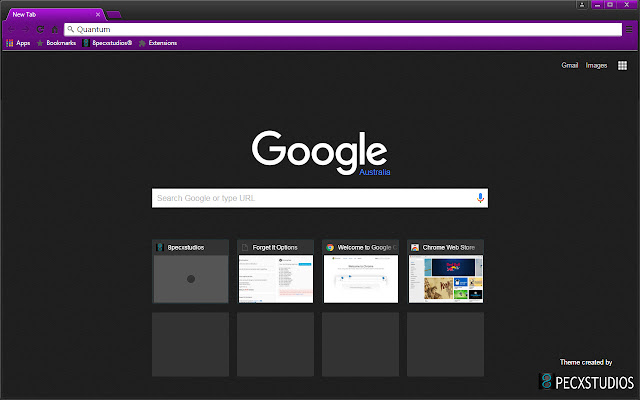This screenshot has height=400, width=640.
Task: Open the Chrome hamburger menu
Action: [x=629, y=29]
